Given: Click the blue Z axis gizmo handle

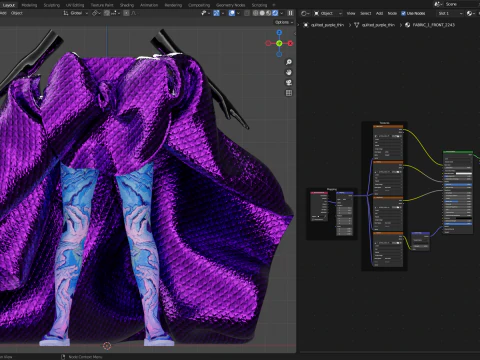Looking at the screenshot, I should point(279,32).
